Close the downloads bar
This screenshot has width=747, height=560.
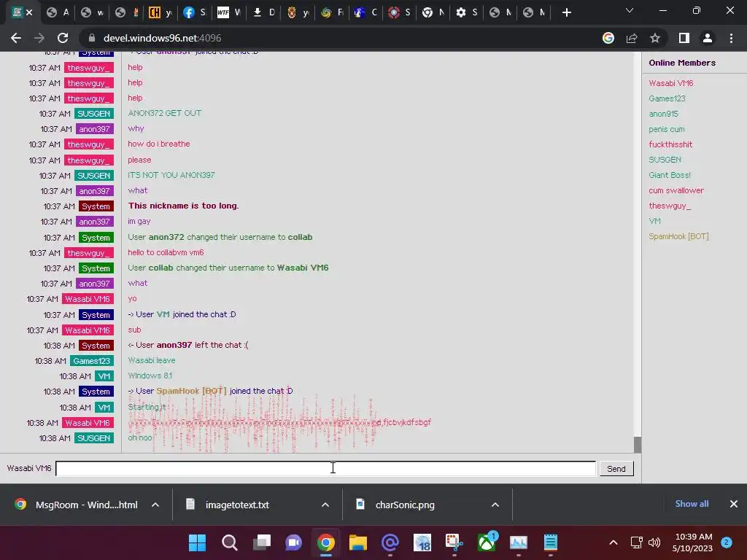[734, 504]
